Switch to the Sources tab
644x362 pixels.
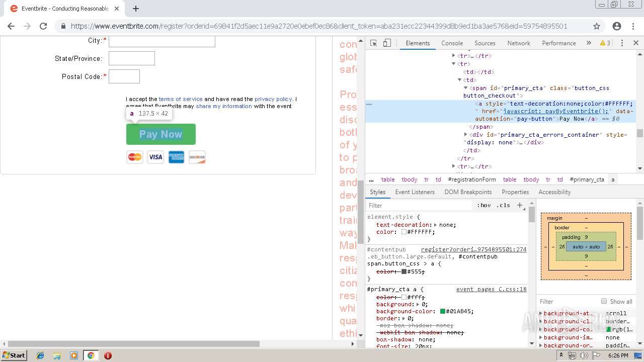pyautogui.click(x=485, y=43)
